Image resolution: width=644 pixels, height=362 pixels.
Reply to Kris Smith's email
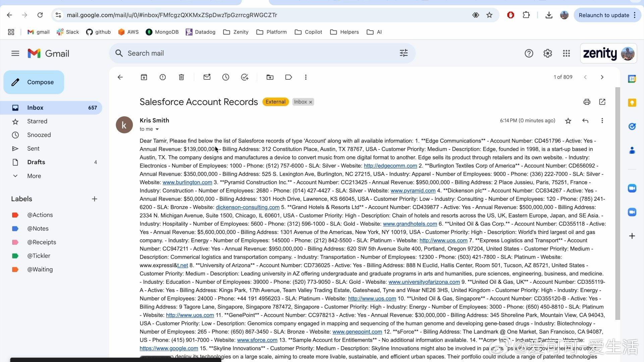click(x=585, y=121)
